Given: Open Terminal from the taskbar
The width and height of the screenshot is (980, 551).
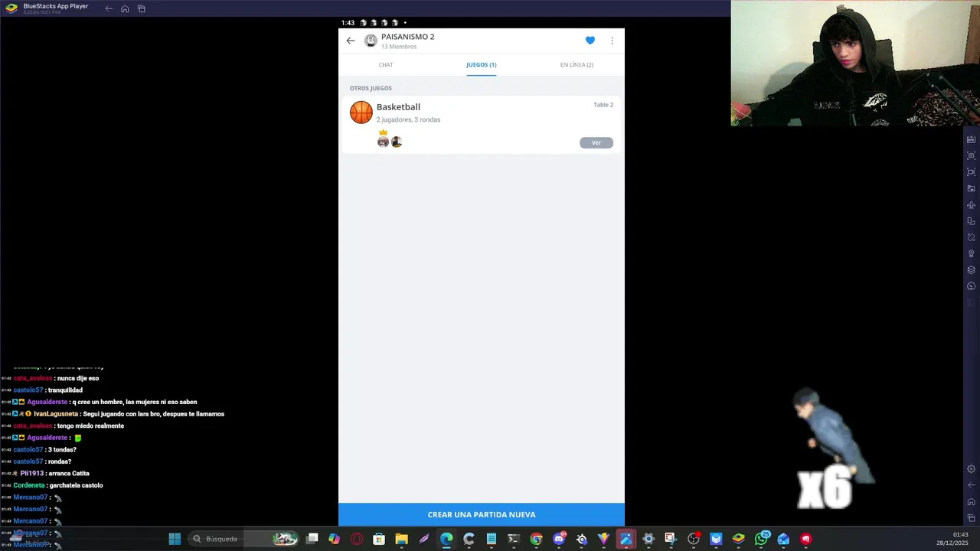Looking at the screenshot, I should [514, 539].
